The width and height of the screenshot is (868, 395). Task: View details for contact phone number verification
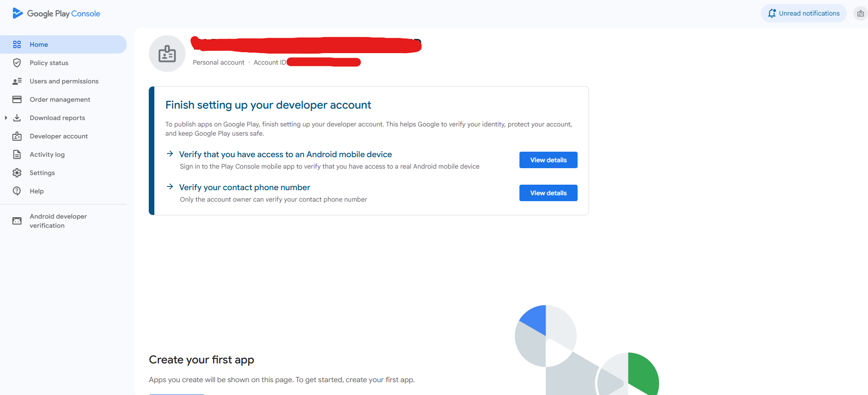548,193
